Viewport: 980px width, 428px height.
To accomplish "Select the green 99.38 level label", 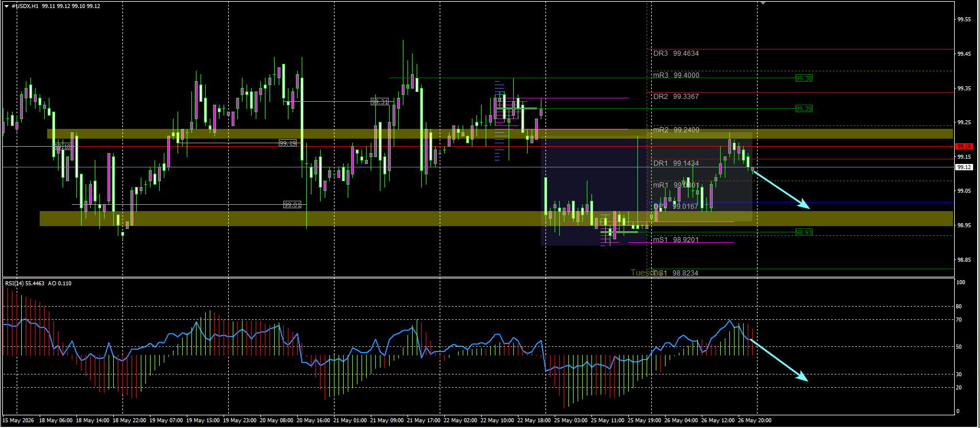I will pos(804,78).
